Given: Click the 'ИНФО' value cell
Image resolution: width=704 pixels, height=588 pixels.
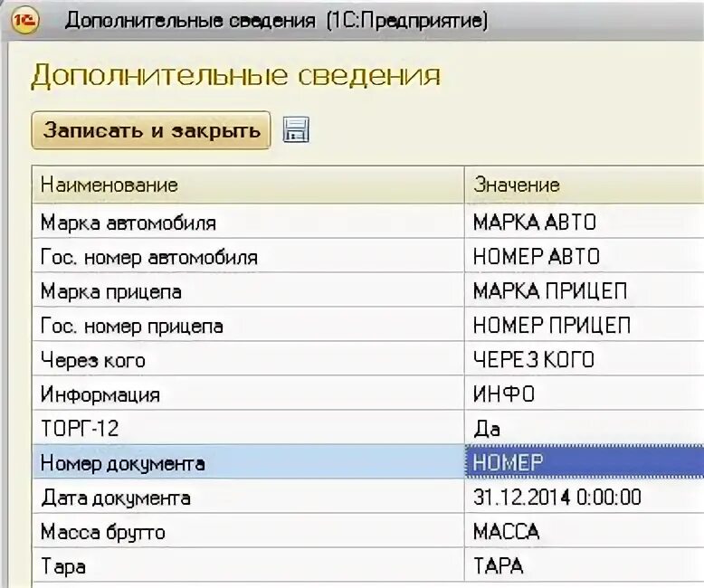Looking at the screenshot, I should point(585,394).
